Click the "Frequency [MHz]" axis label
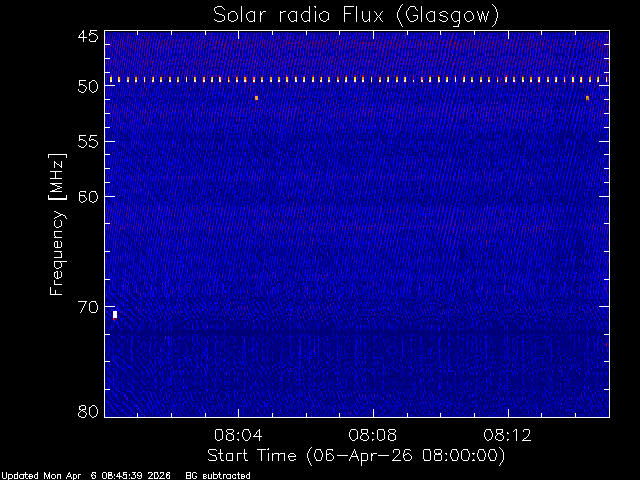 click(57, 224)
